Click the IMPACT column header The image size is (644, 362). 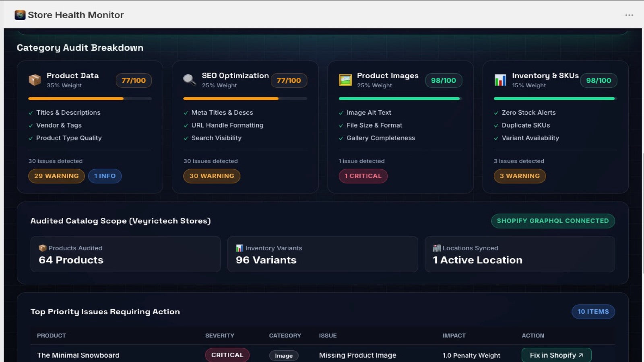coord(454,335)
